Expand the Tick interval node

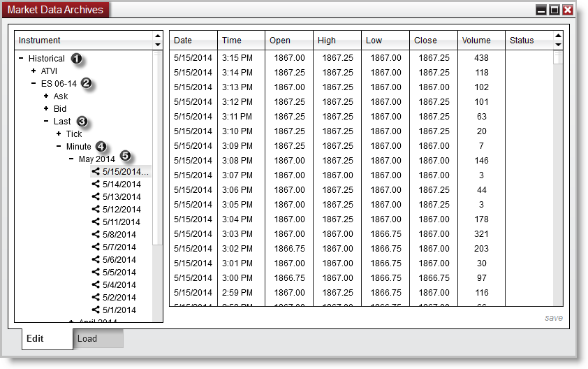coord(59,133)
